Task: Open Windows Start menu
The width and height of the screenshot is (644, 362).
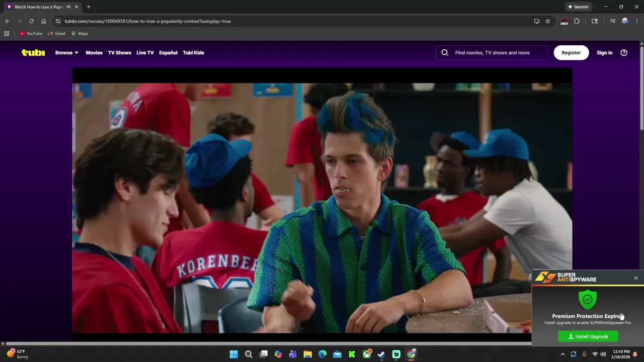Action: point(233,354)
